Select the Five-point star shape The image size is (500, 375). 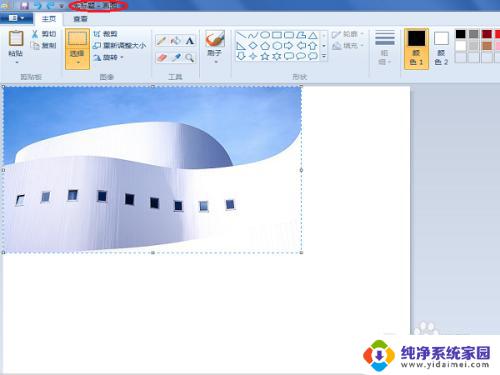coord(265,56)
